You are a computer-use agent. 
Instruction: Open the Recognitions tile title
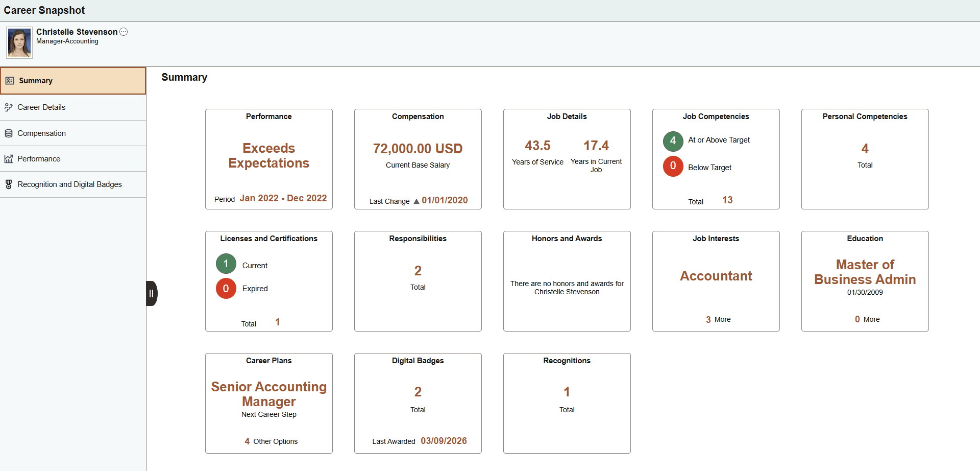[567, 361]
